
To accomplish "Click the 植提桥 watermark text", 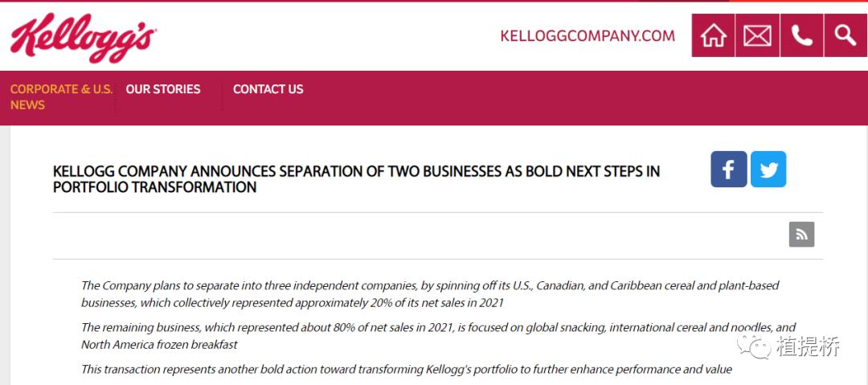I will pos(809,346).
